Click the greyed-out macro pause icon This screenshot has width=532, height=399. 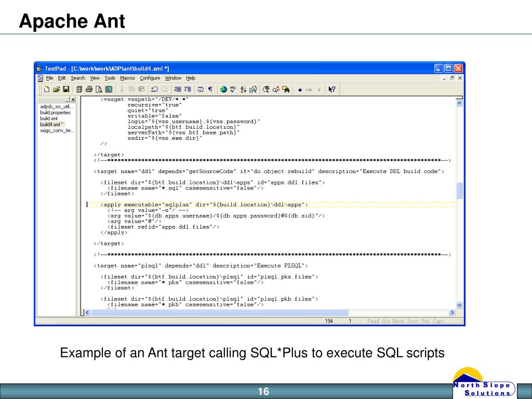coord(309,90)
